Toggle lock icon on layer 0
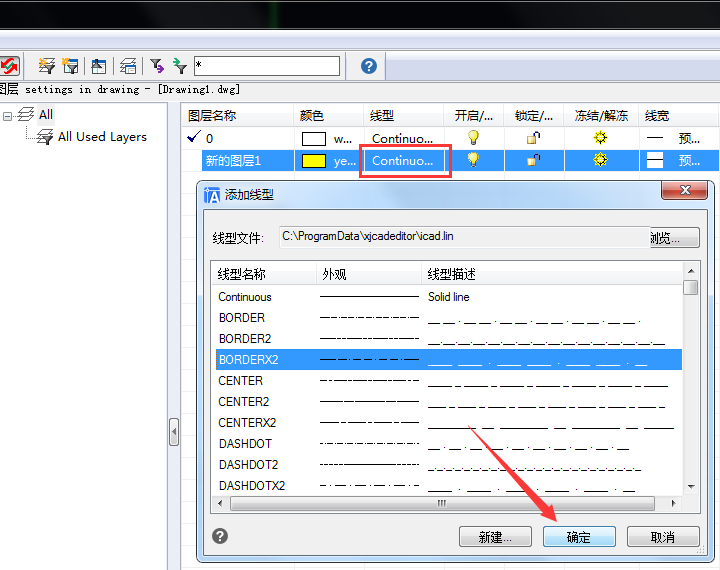The height and width of the screenshot is (570, 720). (533, 137)
